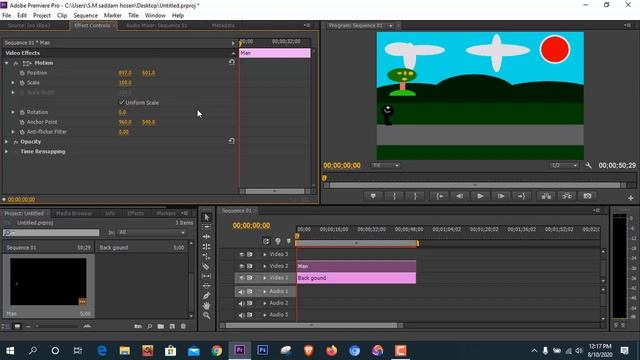Go to Out point button
Screen dimensions: 640x360
[x=521, y=196]
